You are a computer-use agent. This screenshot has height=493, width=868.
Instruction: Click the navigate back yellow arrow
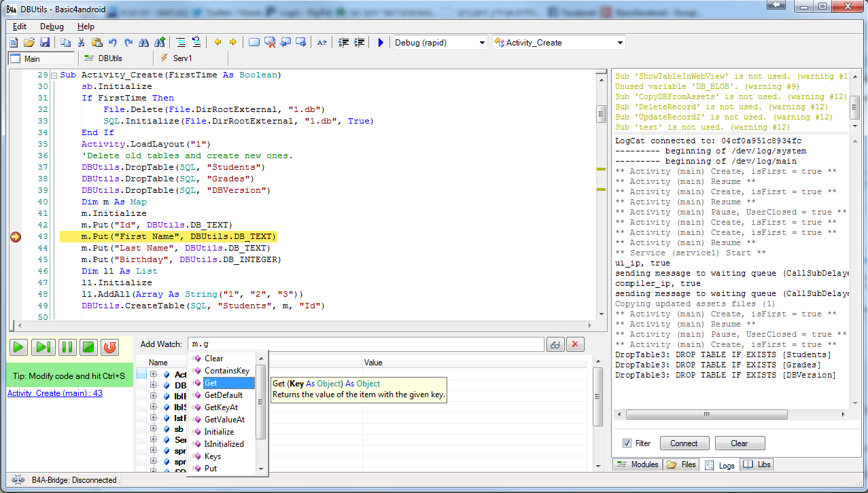click(218, 42)
